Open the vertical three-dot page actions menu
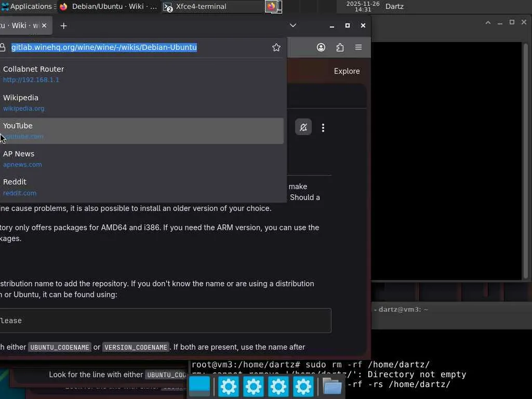The image size is (532, 399). click(x=323, y=128)
